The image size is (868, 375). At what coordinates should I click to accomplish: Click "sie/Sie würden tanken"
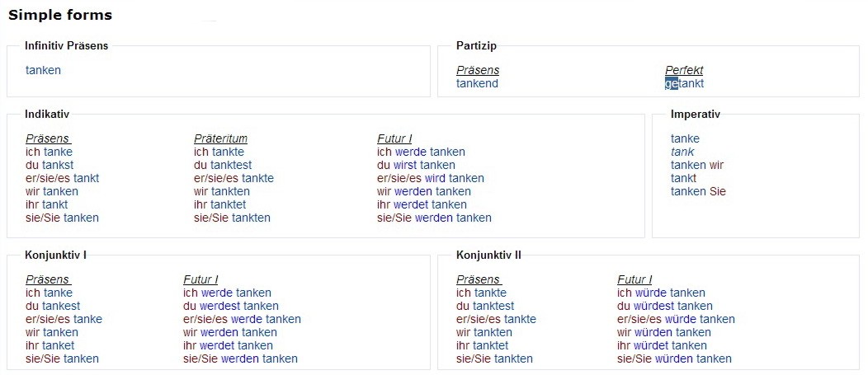[x=674, y=359]
